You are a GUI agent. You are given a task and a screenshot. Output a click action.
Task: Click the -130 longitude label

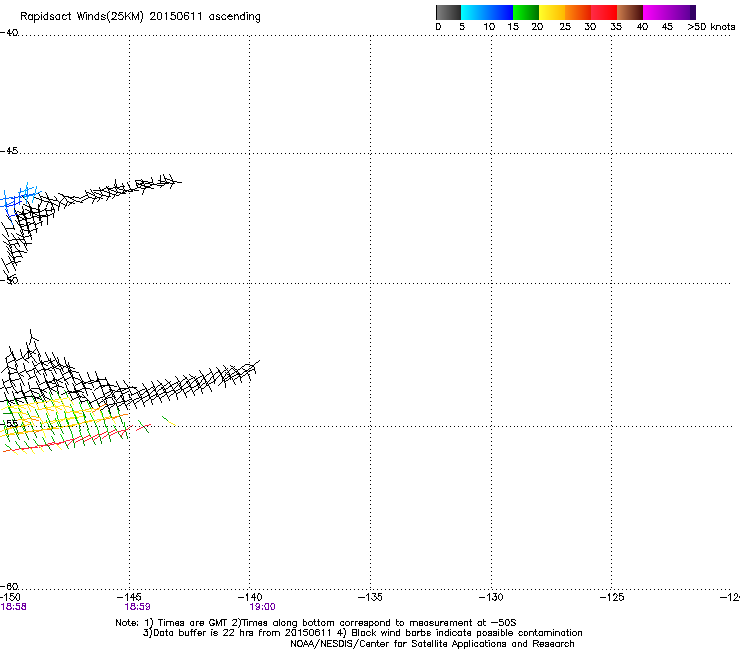(x=491, y=597)
